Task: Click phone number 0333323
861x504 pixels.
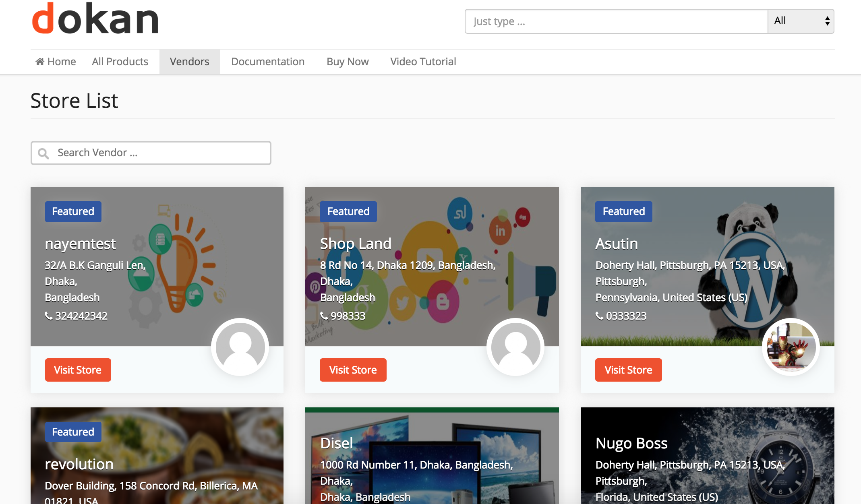Action: coord(626,316)
